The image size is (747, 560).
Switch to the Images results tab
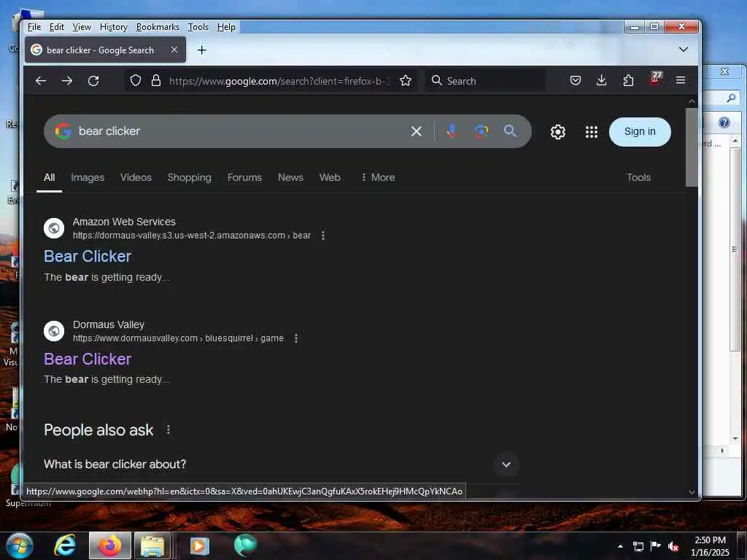(88, 177)
